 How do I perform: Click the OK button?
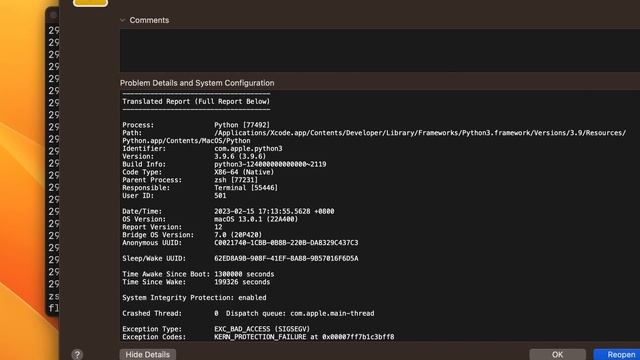558,354
